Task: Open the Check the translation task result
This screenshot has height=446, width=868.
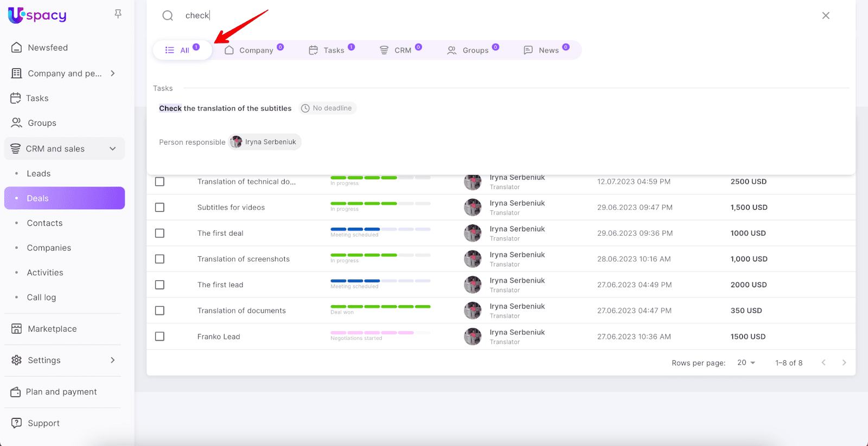Action: [225, 108]
